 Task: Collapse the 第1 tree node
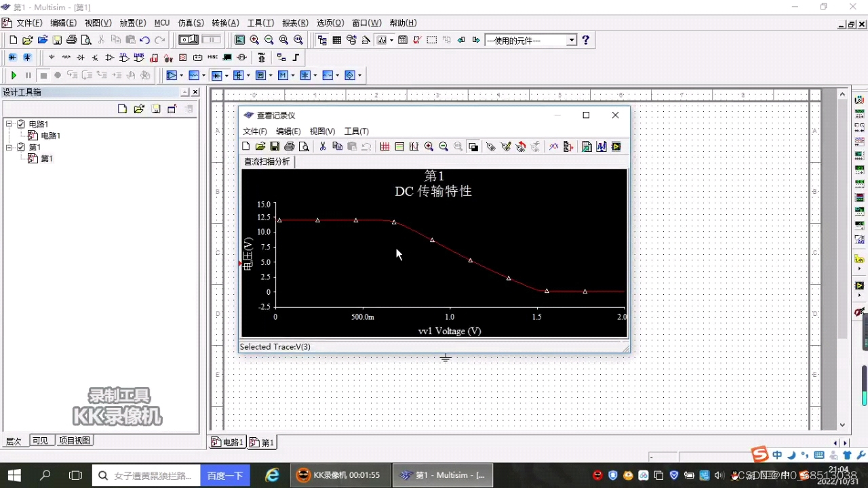[9, 147]
